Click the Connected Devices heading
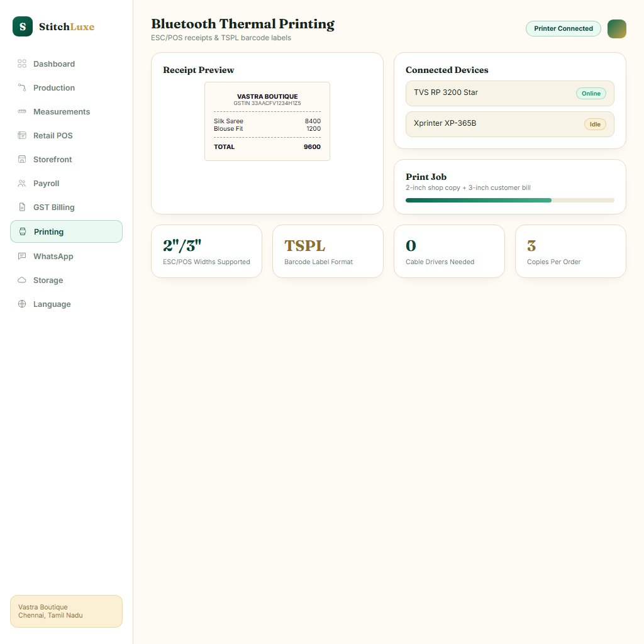This screenshot has width=644, height=644. (x=447, y=70)
